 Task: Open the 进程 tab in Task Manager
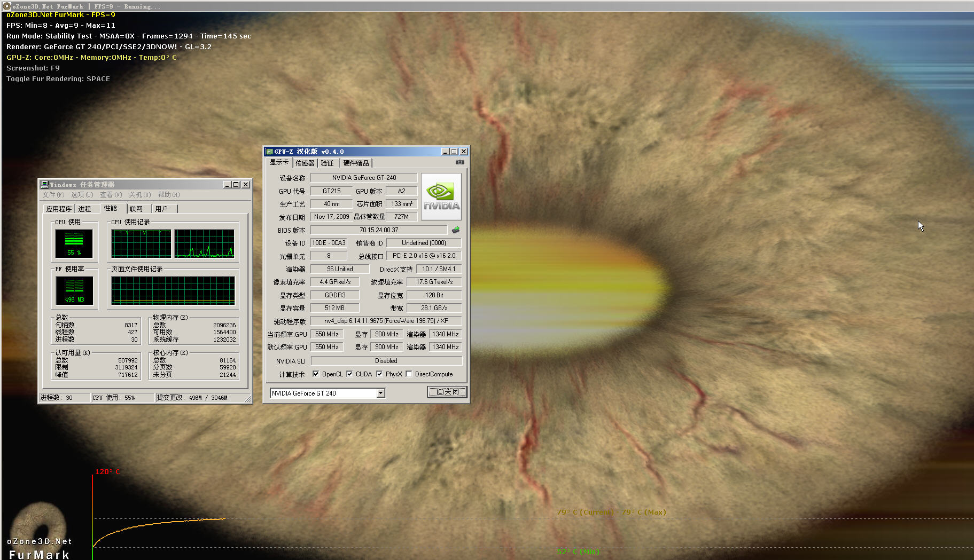(85, 209)
